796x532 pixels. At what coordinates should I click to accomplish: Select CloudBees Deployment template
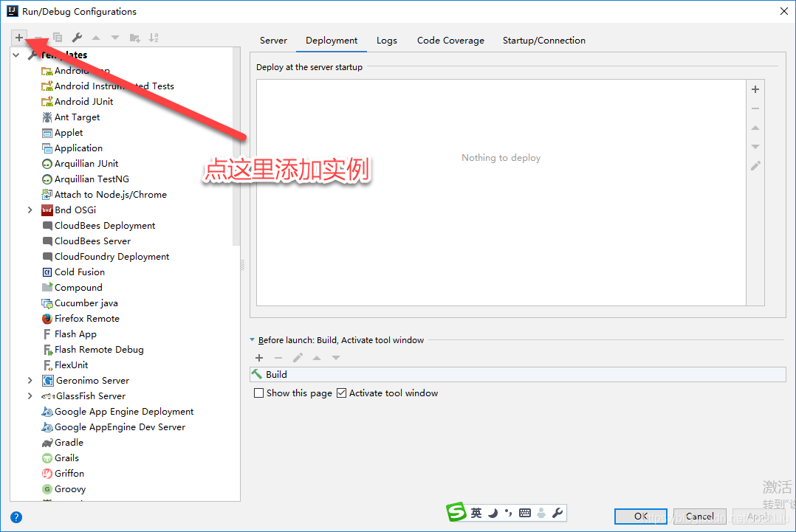(x=98, y=226)
